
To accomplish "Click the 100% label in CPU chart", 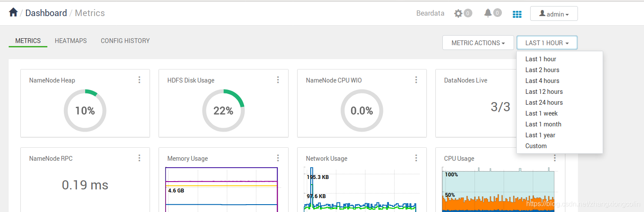I will [451, 175].
